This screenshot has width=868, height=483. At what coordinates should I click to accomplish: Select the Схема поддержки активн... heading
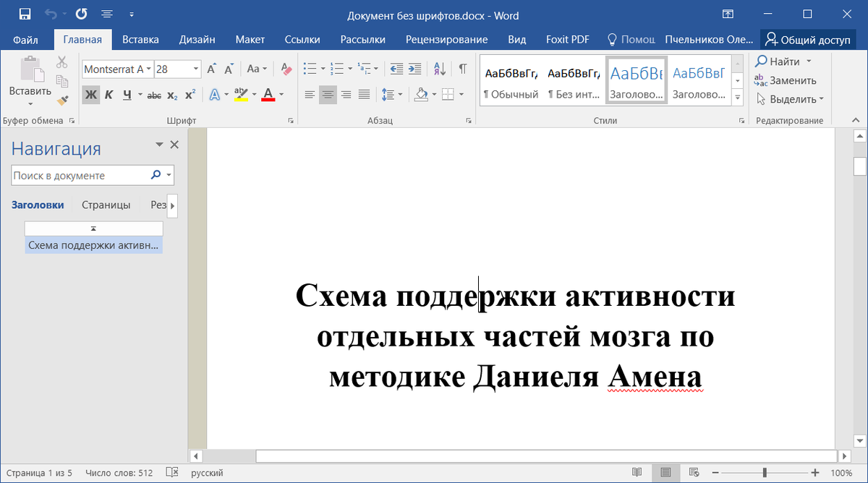pyautogui.click(x=93, y=245)
